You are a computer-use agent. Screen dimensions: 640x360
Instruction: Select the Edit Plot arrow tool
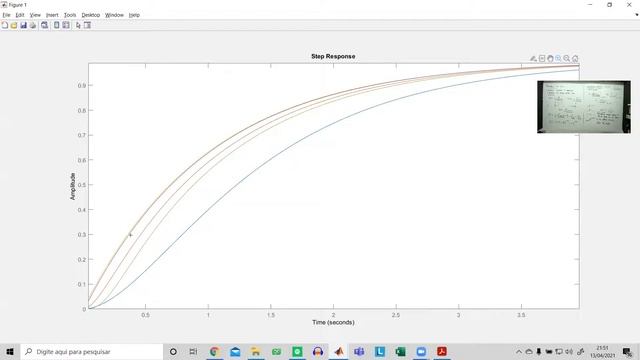tap(78, 25)
